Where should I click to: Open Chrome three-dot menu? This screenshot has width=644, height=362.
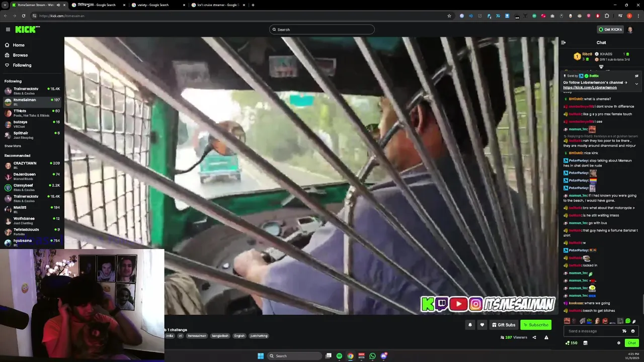[637, 16]
